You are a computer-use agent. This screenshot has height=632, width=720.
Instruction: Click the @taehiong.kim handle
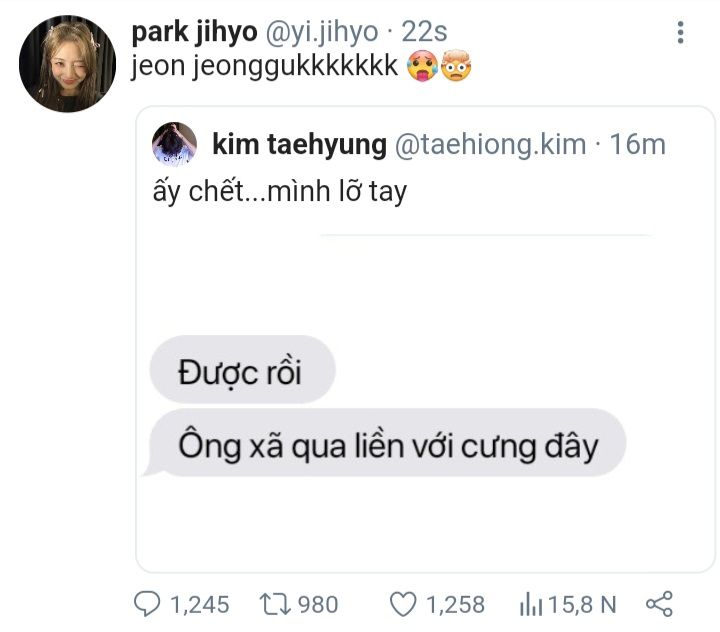click(x=490, y=144)
